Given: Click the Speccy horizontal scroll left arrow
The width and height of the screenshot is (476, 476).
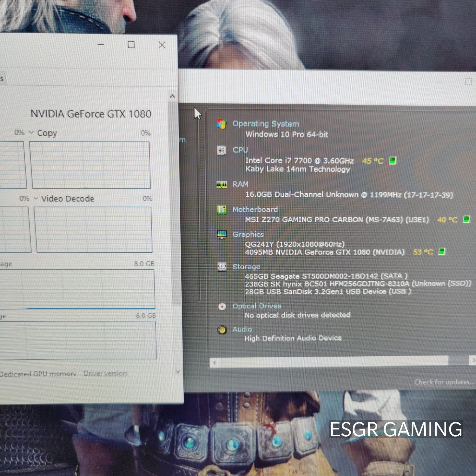Looking at the screenshot, I should click(x=214, y=362).
